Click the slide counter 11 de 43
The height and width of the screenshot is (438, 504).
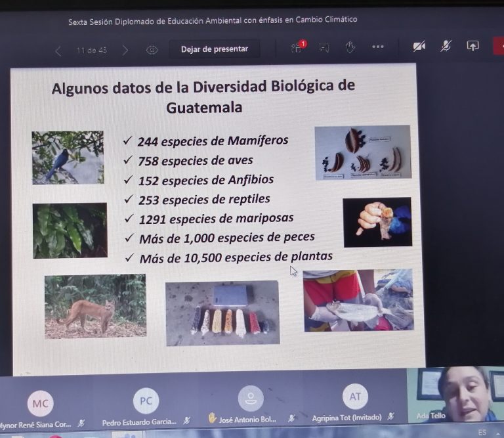click(x=92, y=51)
